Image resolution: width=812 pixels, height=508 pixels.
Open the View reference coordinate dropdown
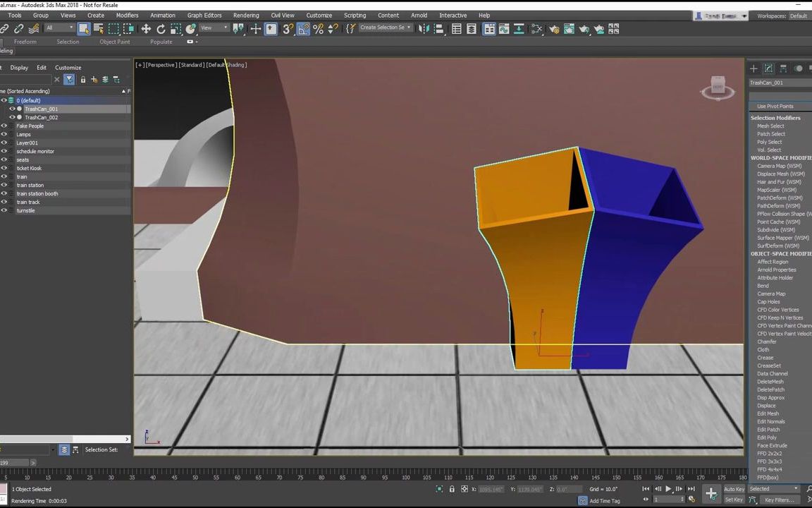coord(214,28)
